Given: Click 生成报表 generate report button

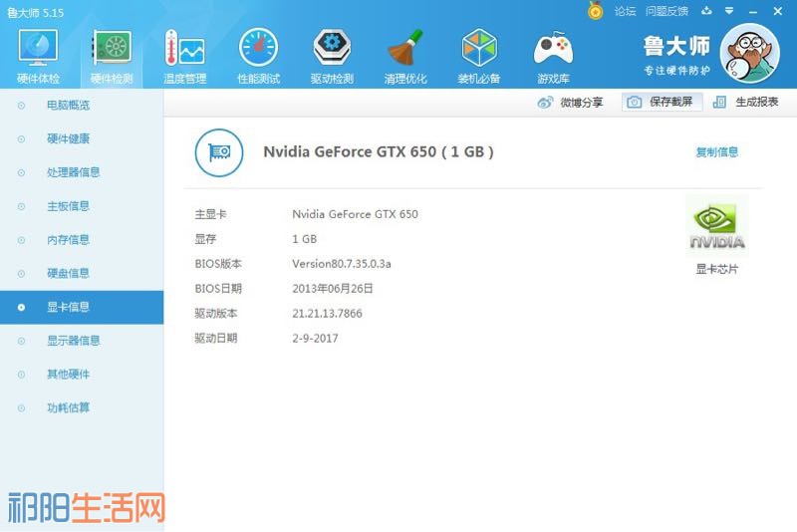Looking at the screenshot, I should (x=745, y=102).
